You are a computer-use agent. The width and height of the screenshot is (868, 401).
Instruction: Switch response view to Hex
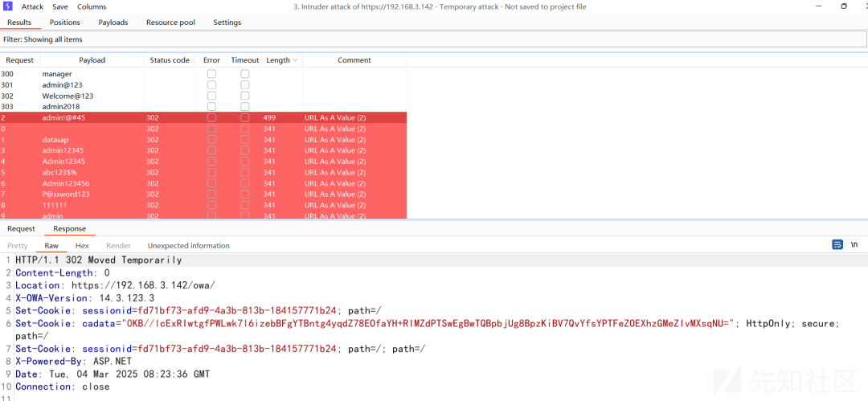[x=82, y=245]
